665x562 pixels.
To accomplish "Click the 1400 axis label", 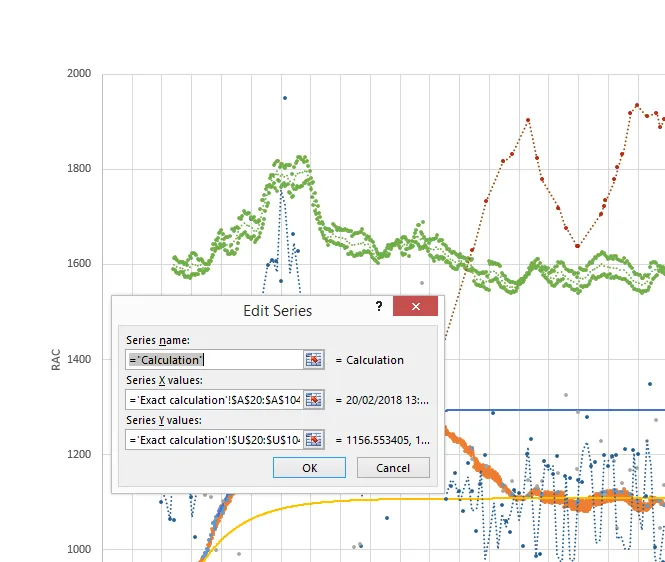I will [79, 359].
